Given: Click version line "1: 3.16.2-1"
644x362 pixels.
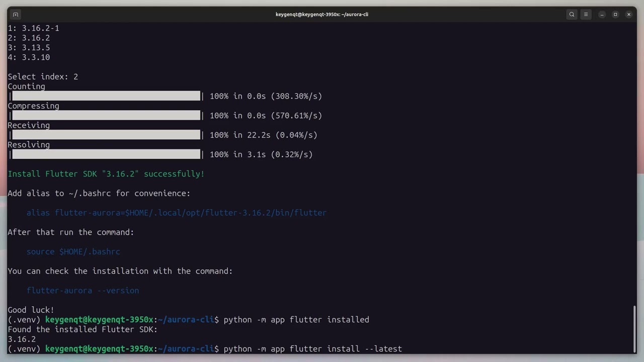Looking at the screenshot, I should [x=33, y=28].
